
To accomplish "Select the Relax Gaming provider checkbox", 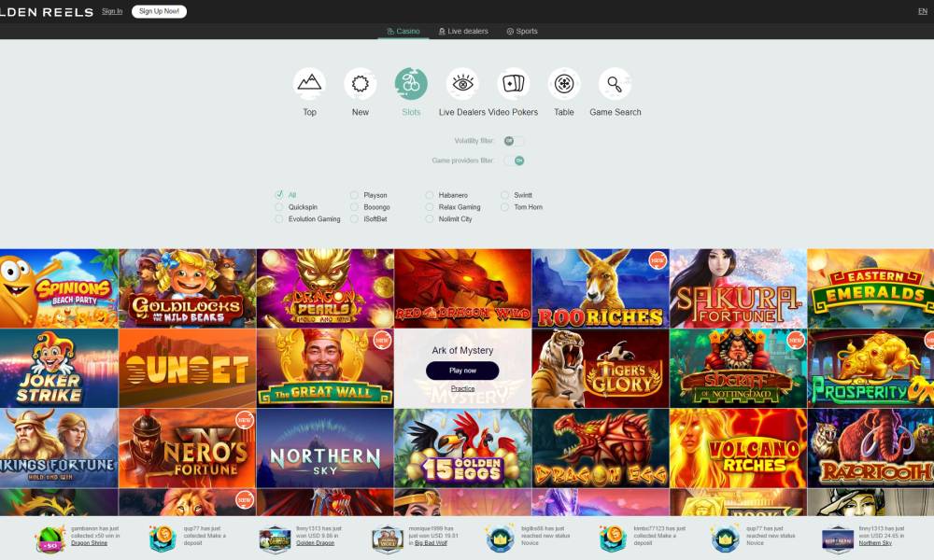I will click(429, 207).
